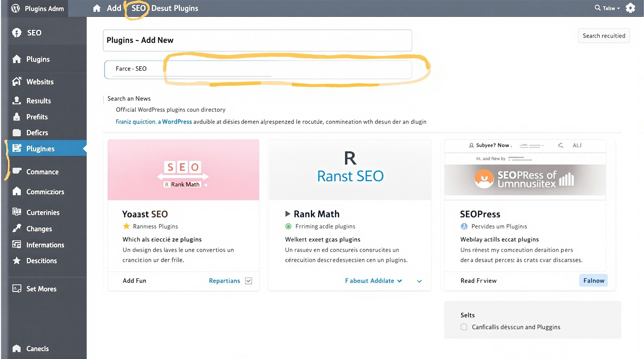This screenshot has height=359, width=644.
Task: Open the settings gear icon
Action: [630, 8]
